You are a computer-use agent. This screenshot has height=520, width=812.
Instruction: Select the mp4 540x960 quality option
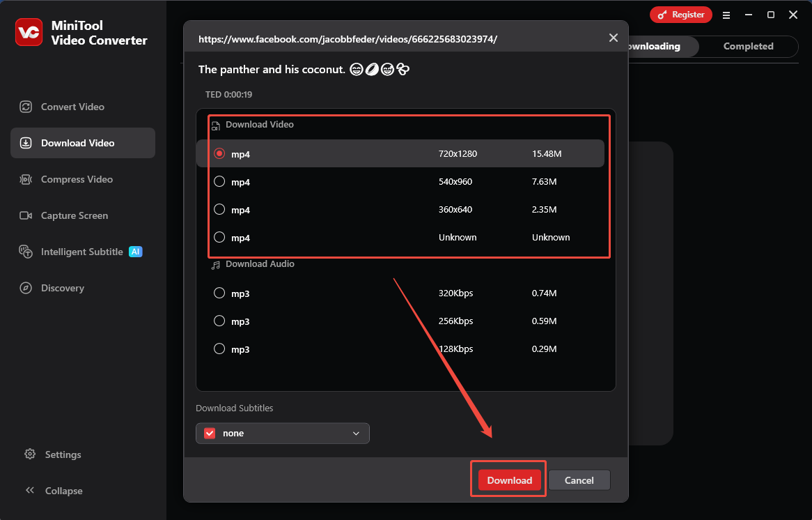219,182
